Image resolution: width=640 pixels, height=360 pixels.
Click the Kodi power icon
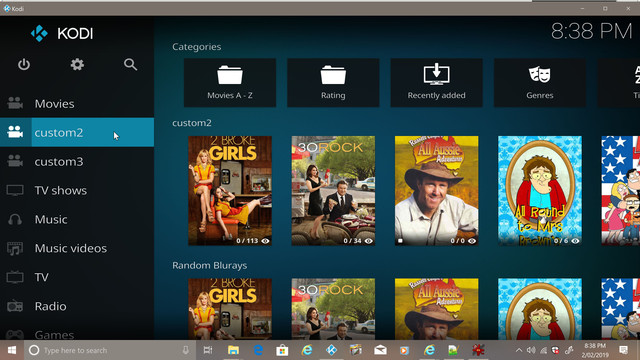(24, 64)
